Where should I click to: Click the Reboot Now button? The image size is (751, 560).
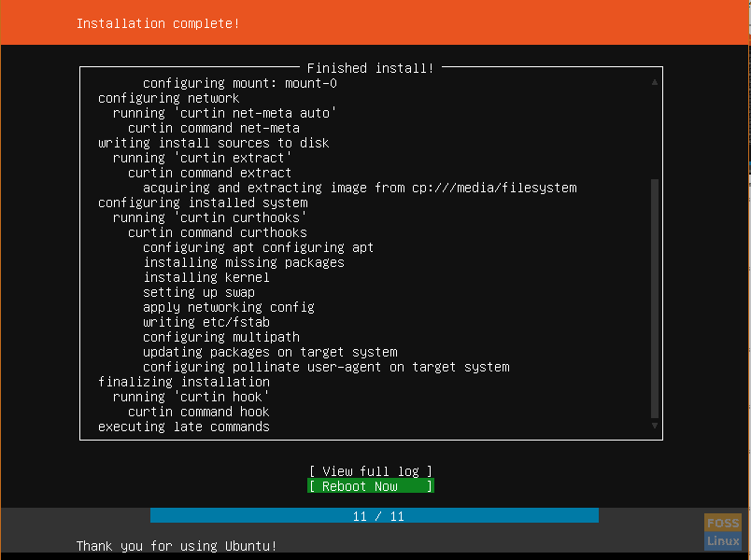(371, 486)
